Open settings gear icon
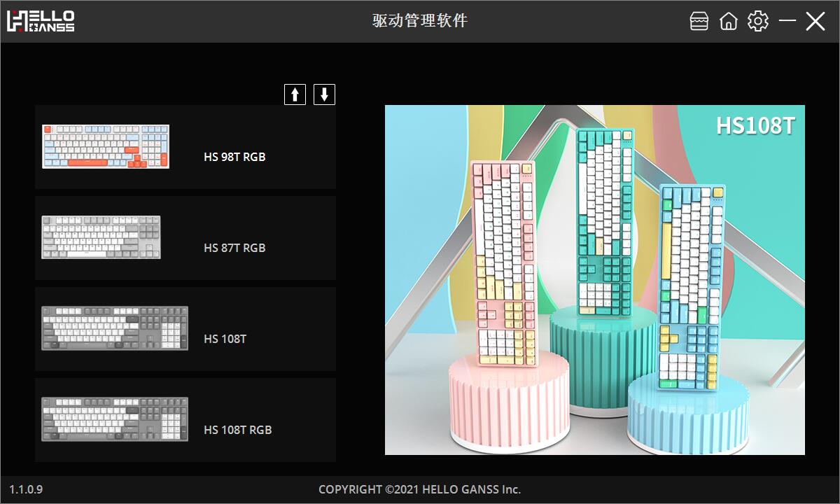This screenshot has width=840, height=504. coord(758,21)
